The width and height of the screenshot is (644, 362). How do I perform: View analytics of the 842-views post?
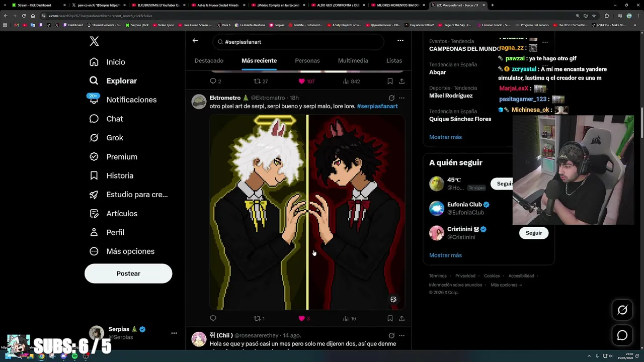[x=351, y=81]
